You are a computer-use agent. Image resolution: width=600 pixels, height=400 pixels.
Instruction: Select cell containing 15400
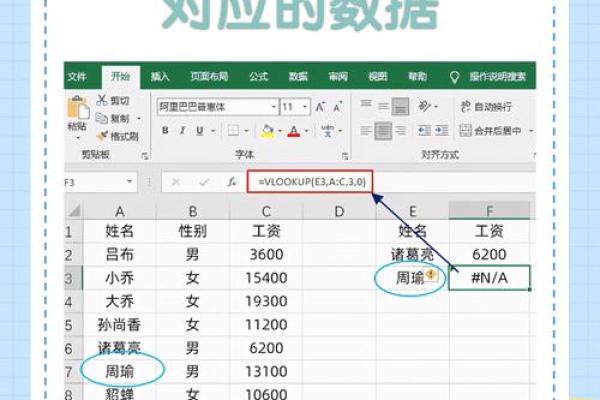[266, 278]
